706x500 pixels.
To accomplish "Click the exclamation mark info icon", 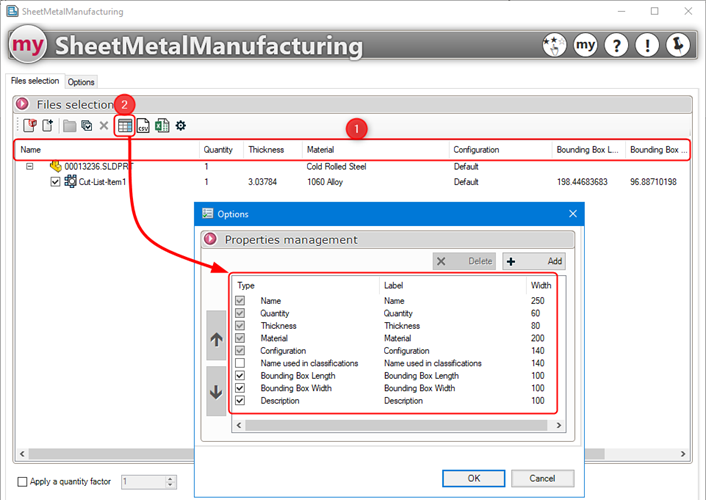I will [x=647, y=45].
